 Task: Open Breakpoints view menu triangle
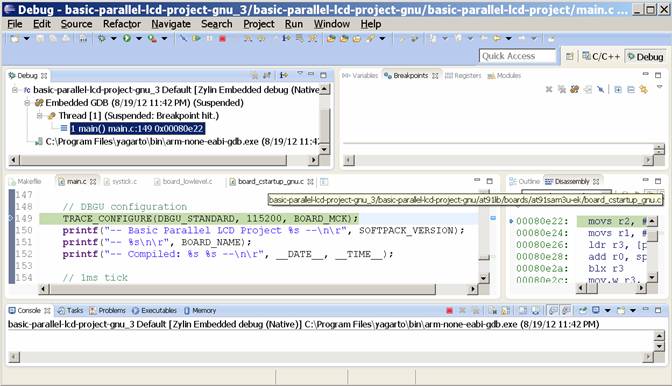point(660,87)
